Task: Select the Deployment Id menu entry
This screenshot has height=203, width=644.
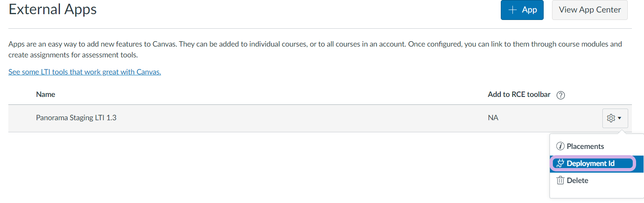Action: pos(590,163)
